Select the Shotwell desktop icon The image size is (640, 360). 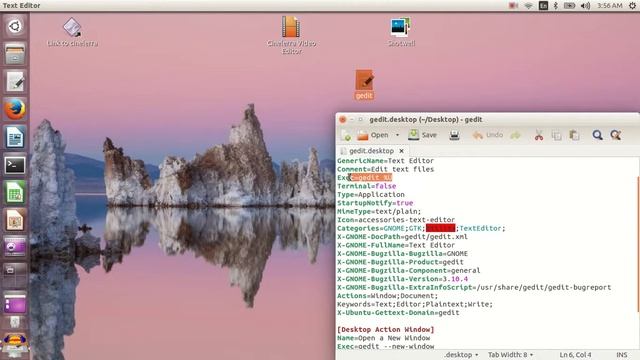tap(401, 32)
